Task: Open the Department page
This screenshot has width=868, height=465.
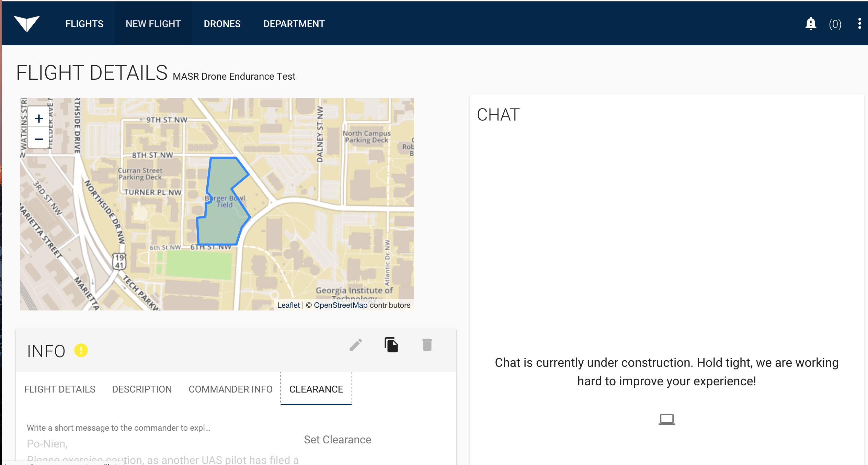Action: (294, 24)
